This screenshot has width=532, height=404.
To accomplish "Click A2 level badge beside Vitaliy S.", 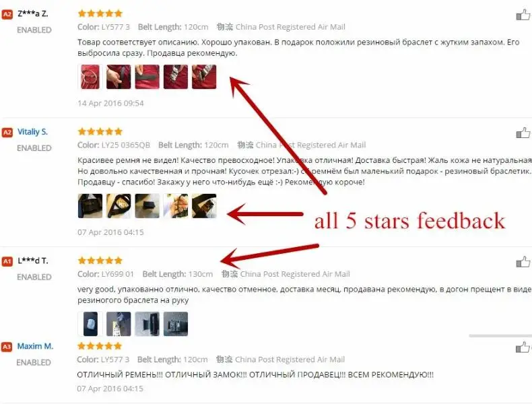I will pyautogui.click(x=7, y=132).
